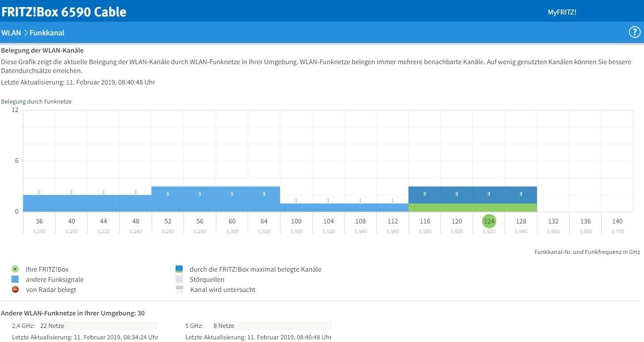Click channel 120 axis label
The width and height of the screenshot is (644, 342).
click(456, 221)
